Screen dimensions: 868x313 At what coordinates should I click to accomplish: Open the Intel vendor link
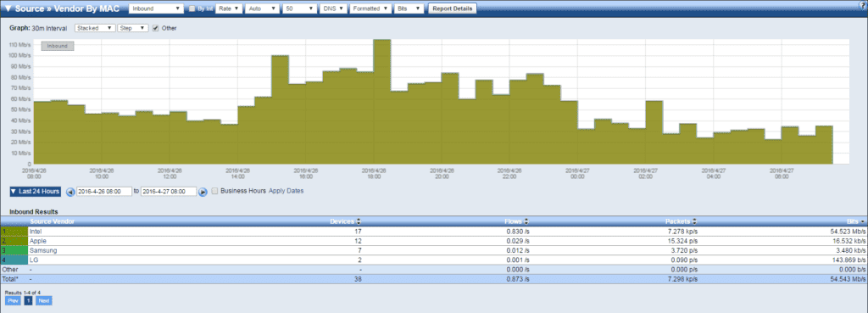point(35,231)
